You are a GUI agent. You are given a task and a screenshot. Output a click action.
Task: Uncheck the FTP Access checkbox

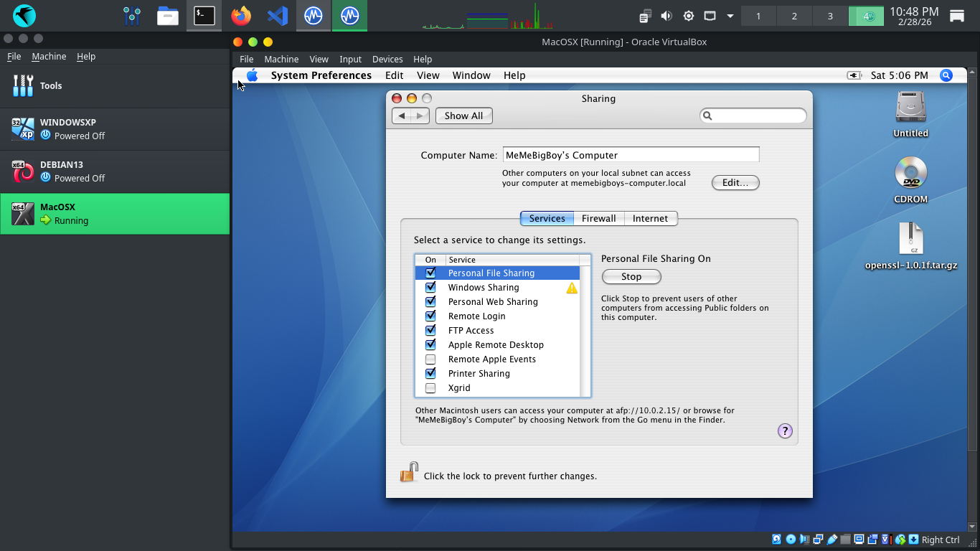point(430,331)
